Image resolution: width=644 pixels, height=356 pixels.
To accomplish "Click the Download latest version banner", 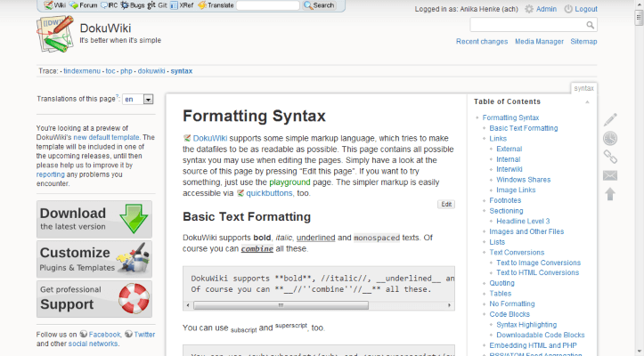I will pyautogui.click(x=94, y=219).
